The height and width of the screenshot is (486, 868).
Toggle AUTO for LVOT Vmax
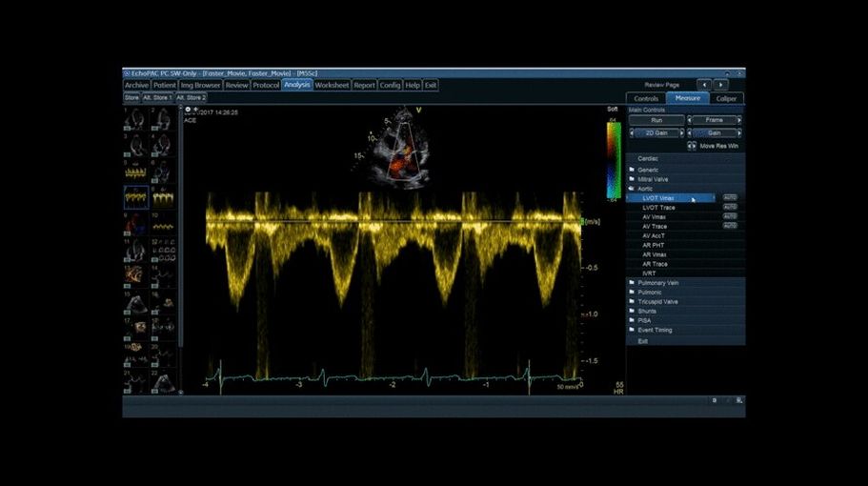coord(730,198)
